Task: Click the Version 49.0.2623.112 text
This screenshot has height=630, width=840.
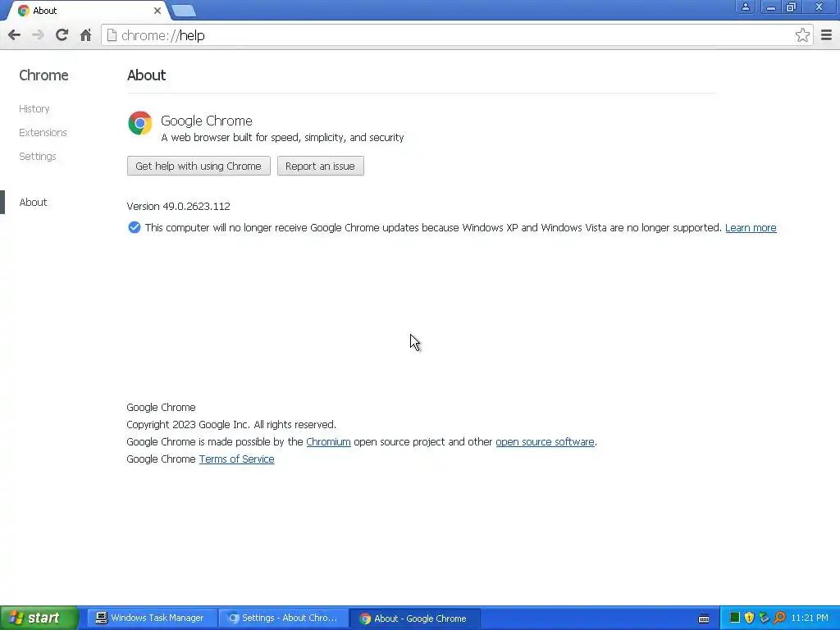Action: point(178,206)
